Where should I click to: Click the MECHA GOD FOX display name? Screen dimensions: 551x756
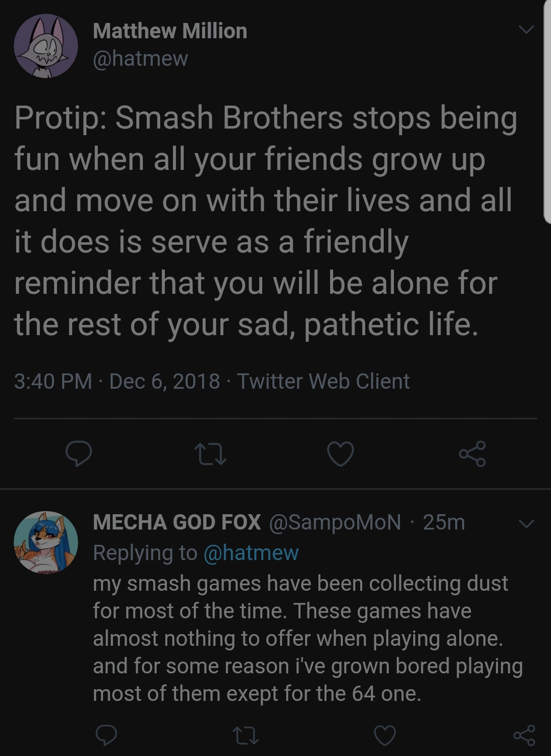point(177,522)
